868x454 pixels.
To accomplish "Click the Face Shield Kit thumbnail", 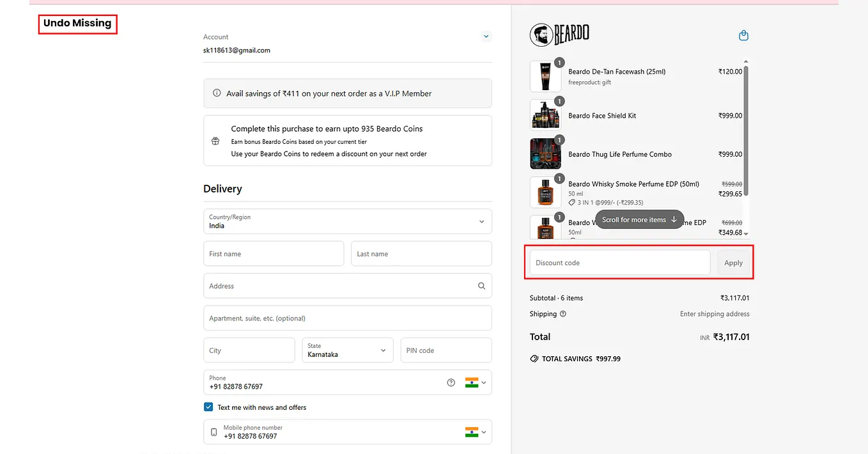I will 545,115.
